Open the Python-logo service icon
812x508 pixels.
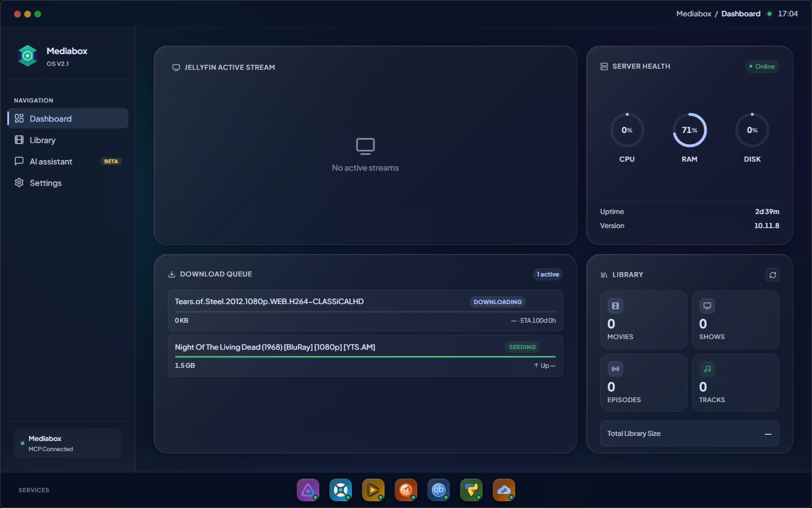pyautogui.click(x=471, y=490)
